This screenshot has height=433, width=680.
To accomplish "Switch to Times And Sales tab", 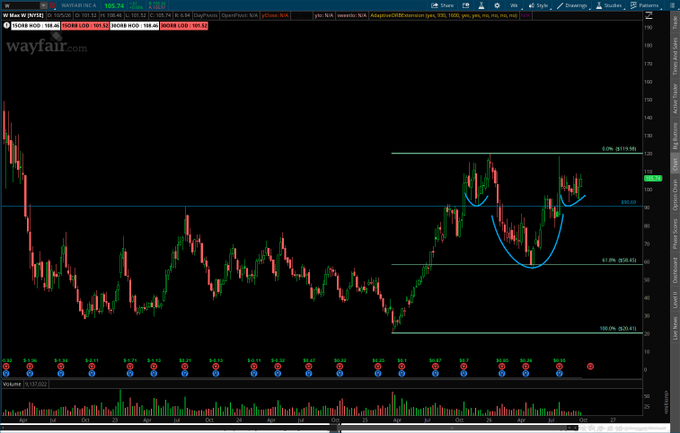I will click(675, 56).
